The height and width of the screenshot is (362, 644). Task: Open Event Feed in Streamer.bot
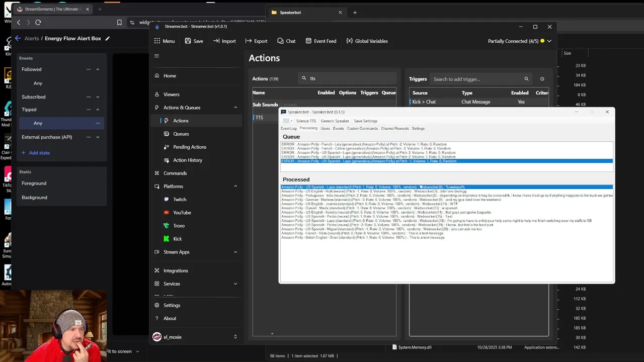[x=320, y=41]
